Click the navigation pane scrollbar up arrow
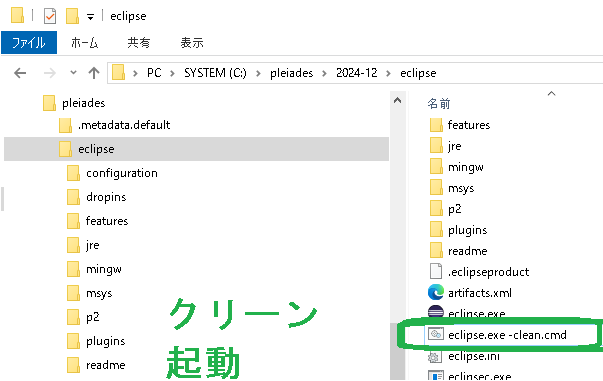Viewport: 603px width, 381px height. [398, 101]
